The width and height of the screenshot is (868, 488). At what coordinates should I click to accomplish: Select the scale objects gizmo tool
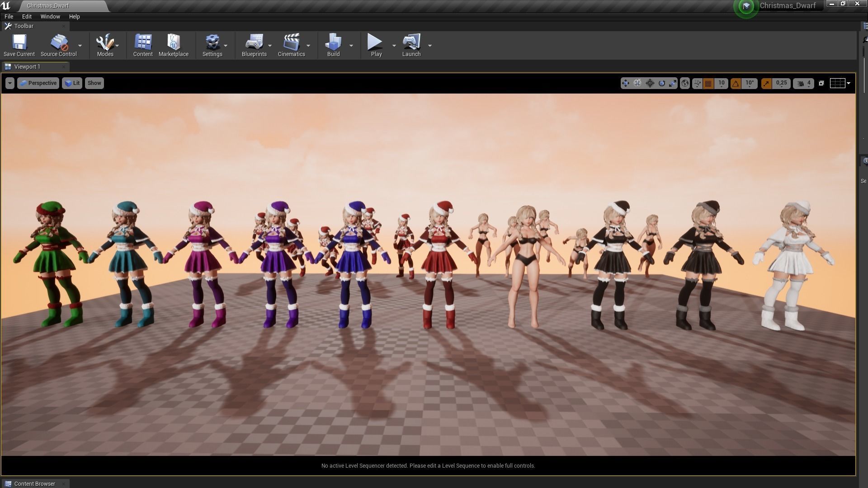coord(673,83)
